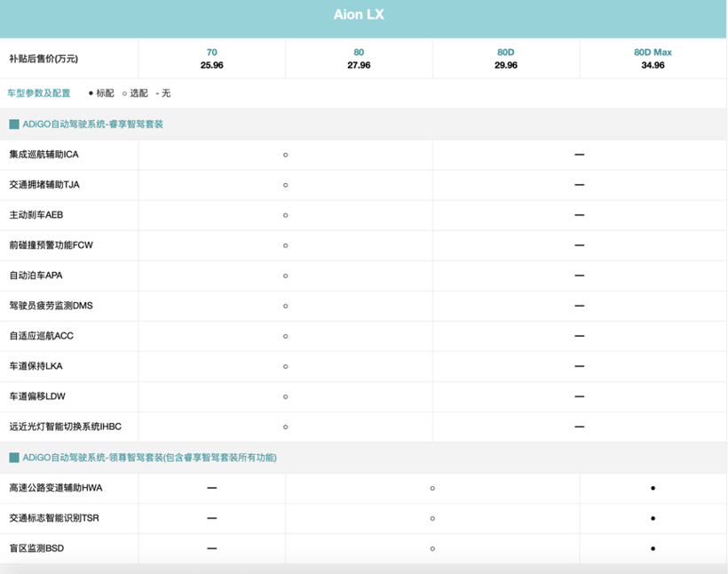Viewport: 728px width, 574px height.
Task: Click the 标配 legend entry
Action: tap(101, 93)
